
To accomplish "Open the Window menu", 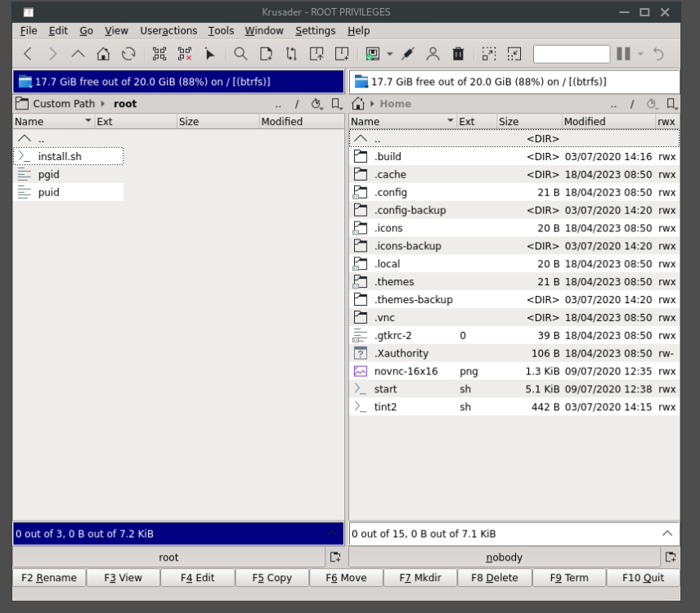I will click(264, 31).
